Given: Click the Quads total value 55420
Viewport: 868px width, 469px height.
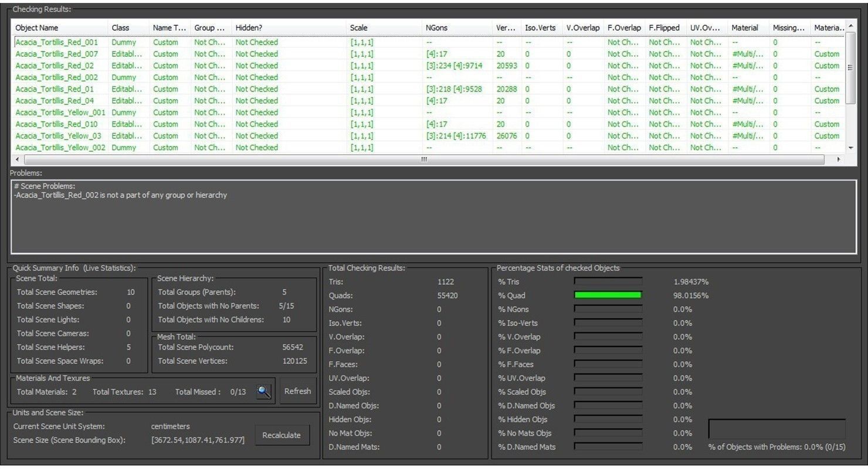Looking at the screenshot, I should point(447,295).
